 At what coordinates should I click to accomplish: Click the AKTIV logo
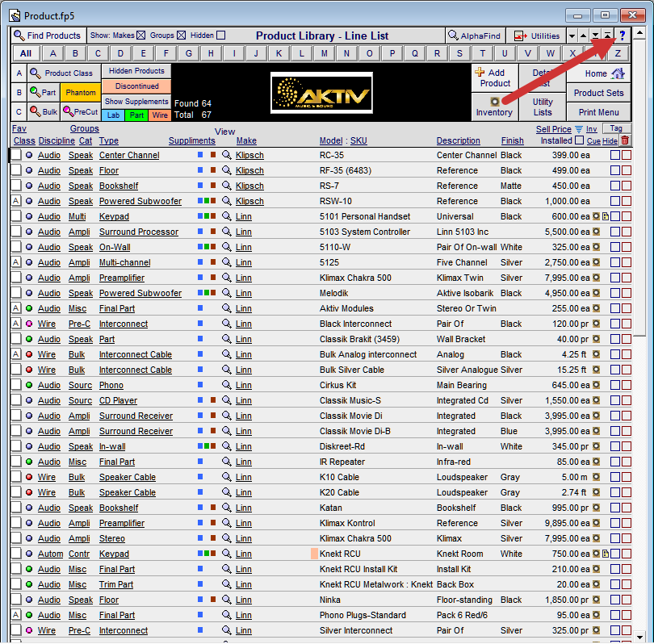(x=321, y=93)
